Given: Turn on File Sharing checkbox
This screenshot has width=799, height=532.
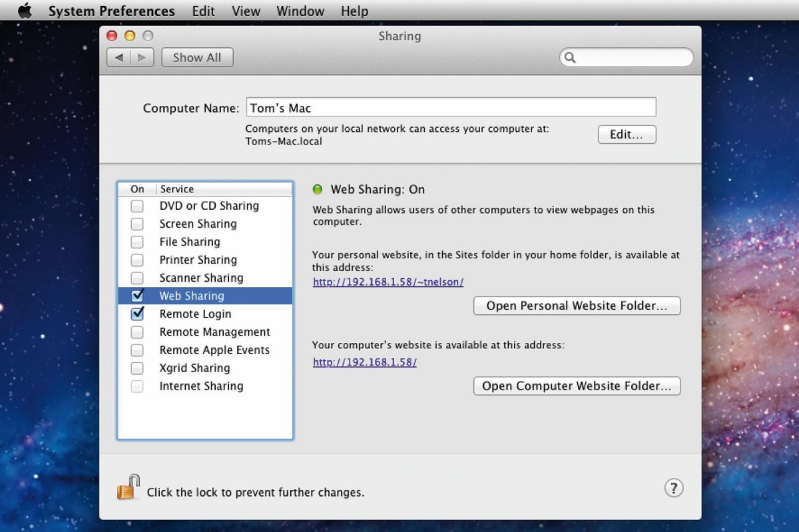Looking at the screenshot, I should click(137, 242).
